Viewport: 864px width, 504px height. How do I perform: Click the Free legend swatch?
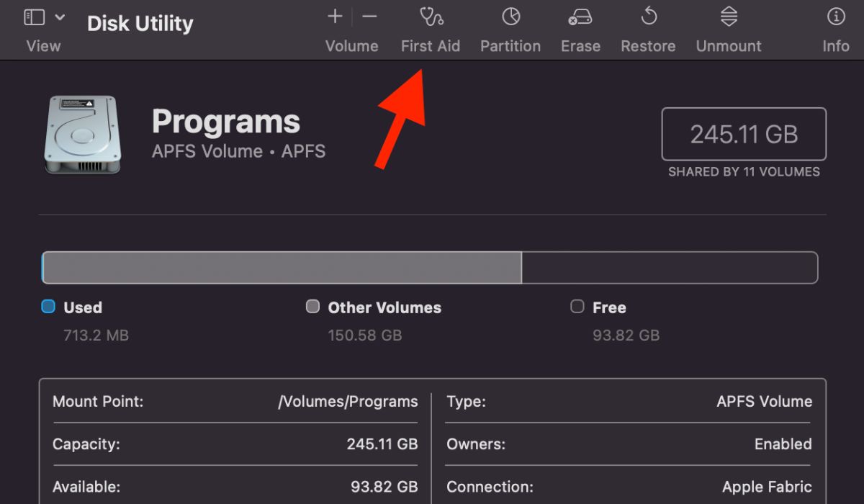[x=577, y=307]
